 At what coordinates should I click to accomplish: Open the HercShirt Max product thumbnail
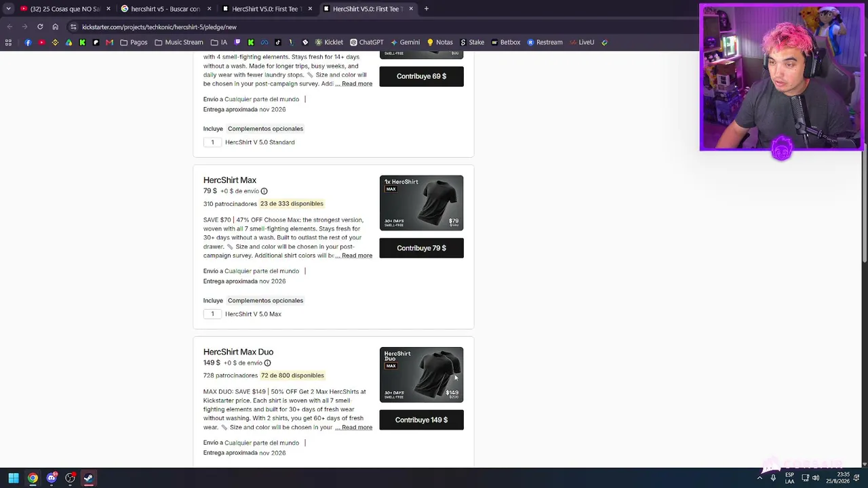(421, 203)
